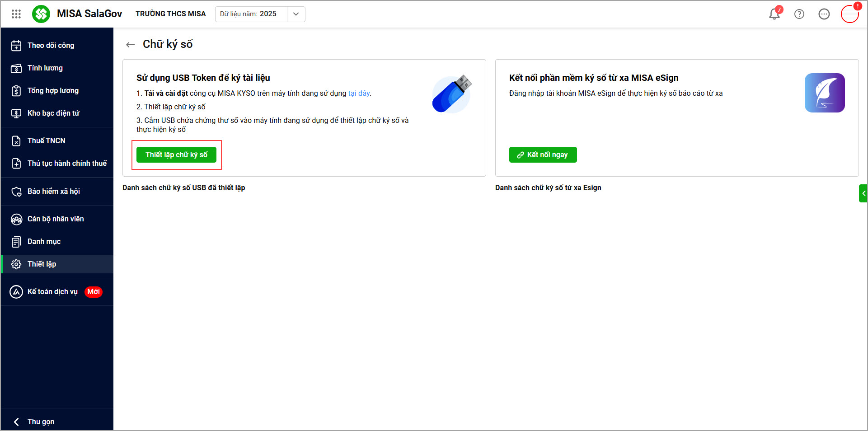868x431 pixels.
Task: Click Danh sách chữ ký số USB label
Action: 184,187
